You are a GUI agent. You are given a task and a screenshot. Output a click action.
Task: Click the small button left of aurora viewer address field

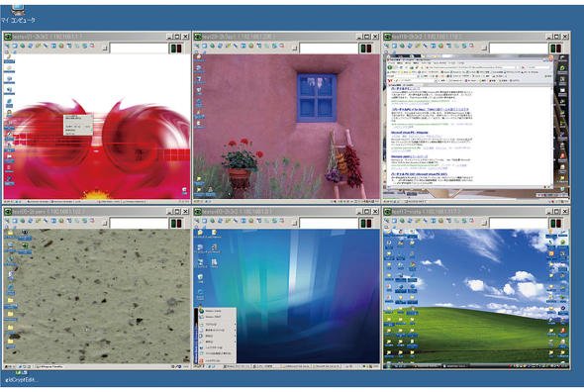pyautogui.click(x=295, y=223)
